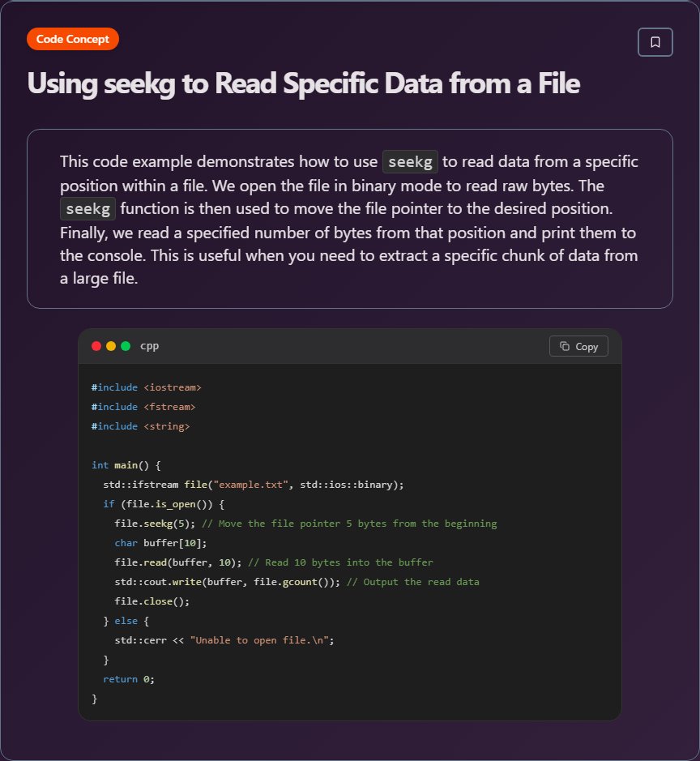Screen dimensions: 700x761
Task: Click the "char buffer[10];" code line
Action: pos(160,543)
